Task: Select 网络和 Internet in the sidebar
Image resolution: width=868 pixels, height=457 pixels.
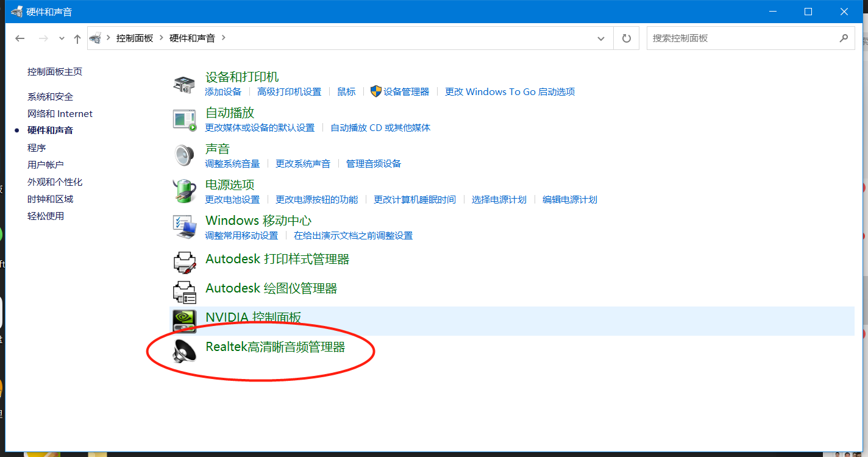Action: [x=60, y=114]
